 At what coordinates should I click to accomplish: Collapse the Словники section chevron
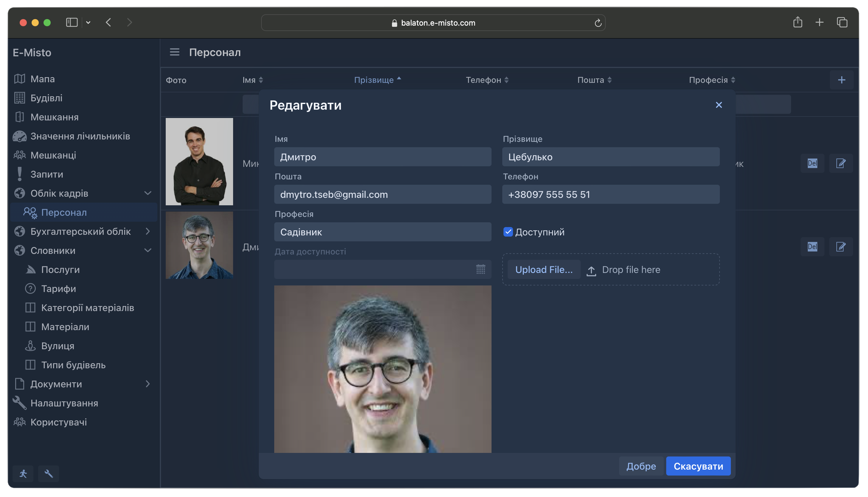[x=148, y=251]
